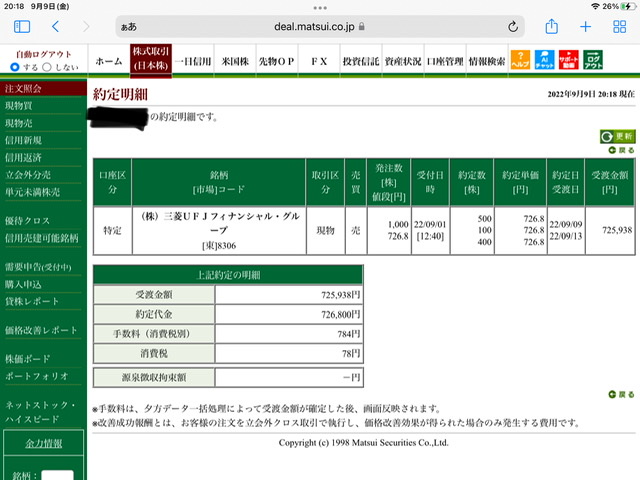Select 自動ログアウト する radio button
The width and height of the screenshot is (640, 480).
coord(15,67)
